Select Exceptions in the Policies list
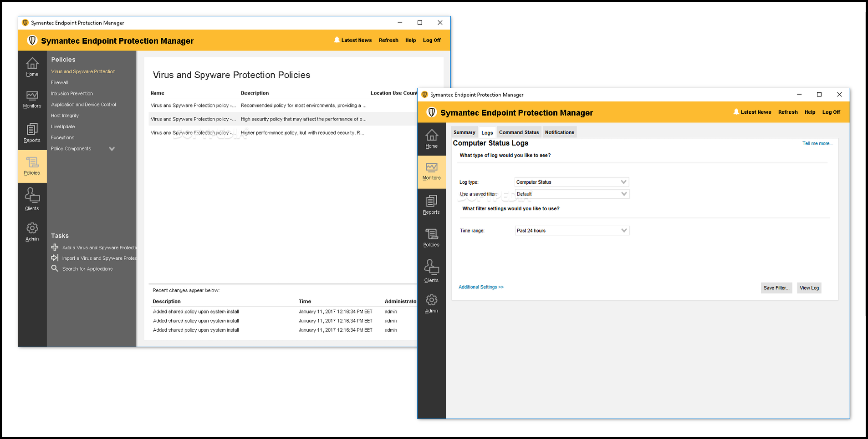This screenshot has height=439, width=868. coord(62,137)
